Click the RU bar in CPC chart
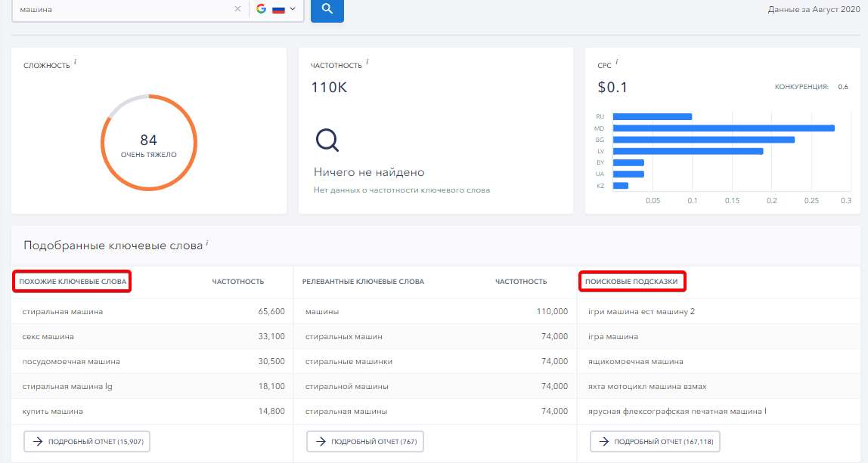 coord(652,117)
